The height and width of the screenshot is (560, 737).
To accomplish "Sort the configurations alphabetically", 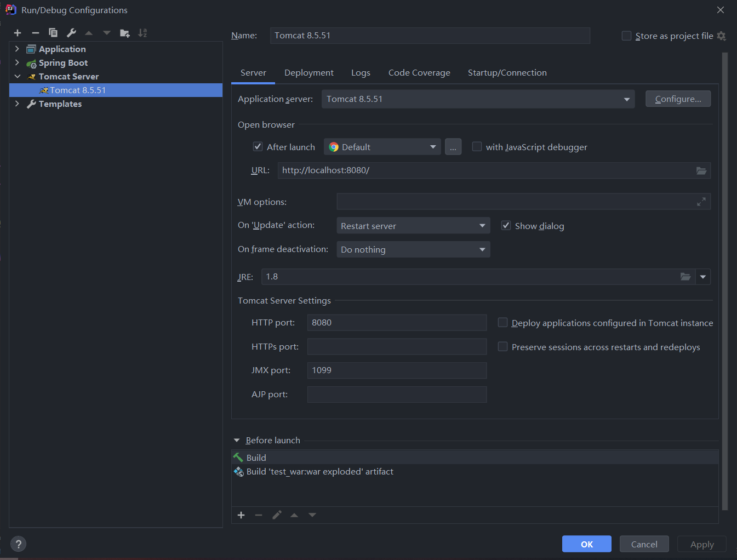I will (142, 33).
